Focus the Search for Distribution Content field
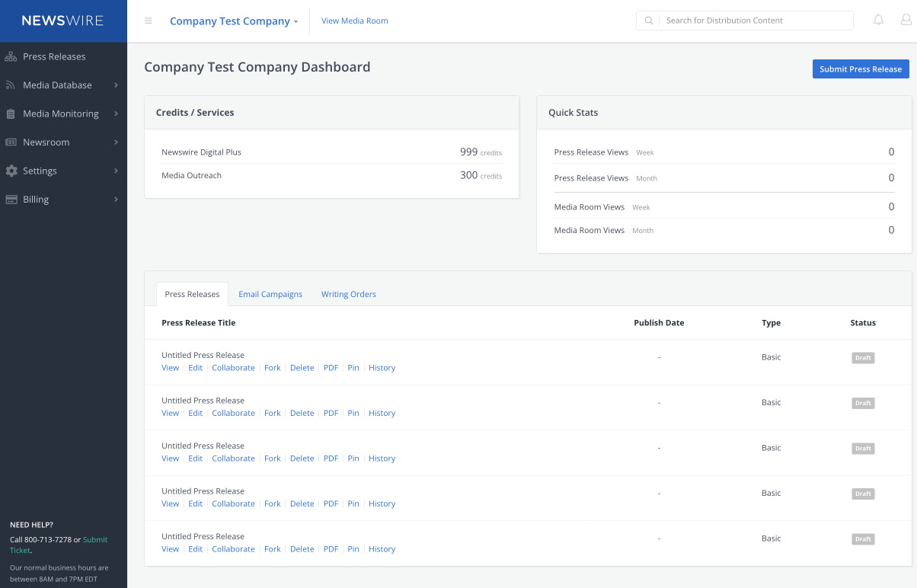 click(x=756, y=21)
